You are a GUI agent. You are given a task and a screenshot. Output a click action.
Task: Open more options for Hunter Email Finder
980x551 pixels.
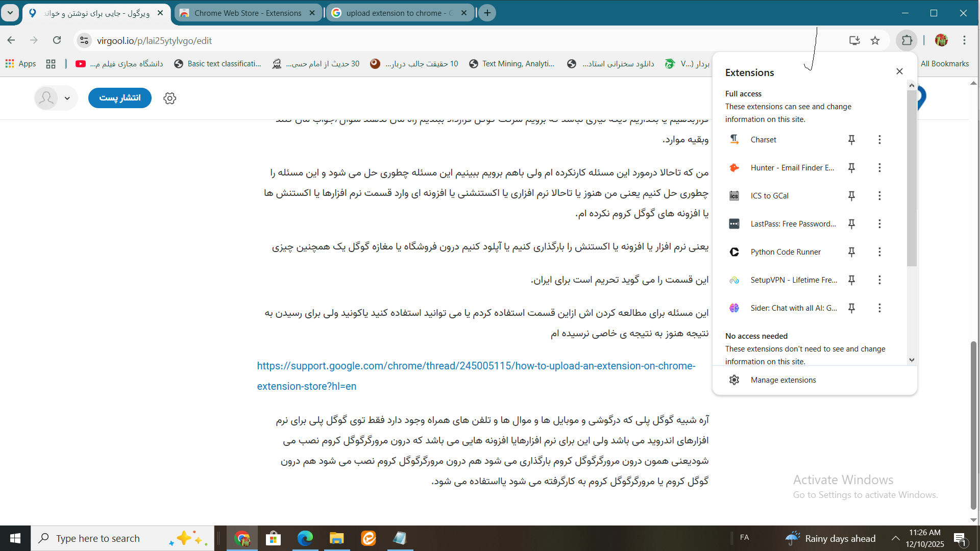tap(879, 168)
